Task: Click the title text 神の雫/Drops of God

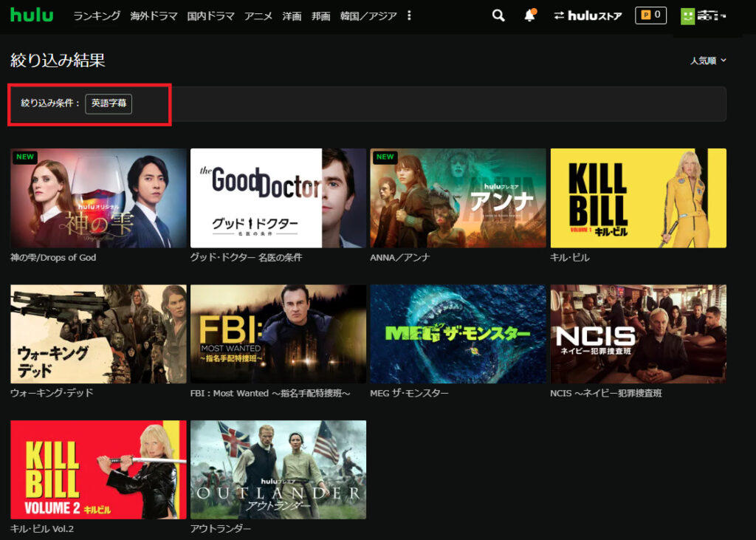Action: [53, 258]
